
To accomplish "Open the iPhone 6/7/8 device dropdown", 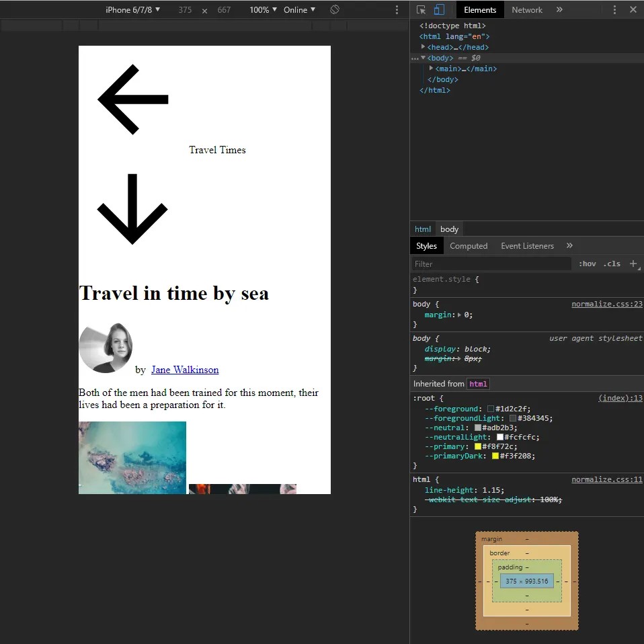I will coord(132,10).
